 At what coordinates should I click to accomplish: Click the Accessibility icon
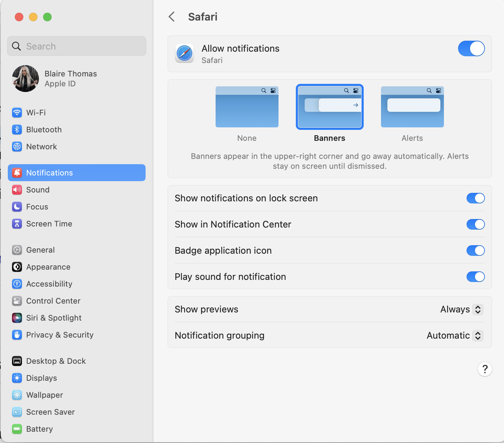[17, 284]
